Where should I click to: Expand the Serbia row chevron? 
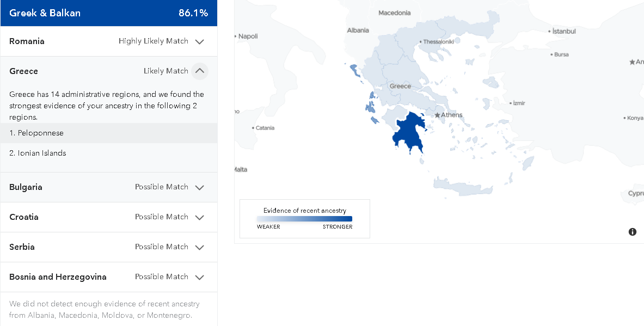[200, 247]
